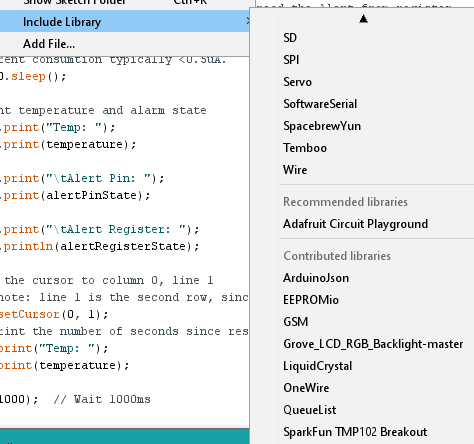Screen dimensions: 474x444
Task: Include the Servo library
Action: click(362, 82)
